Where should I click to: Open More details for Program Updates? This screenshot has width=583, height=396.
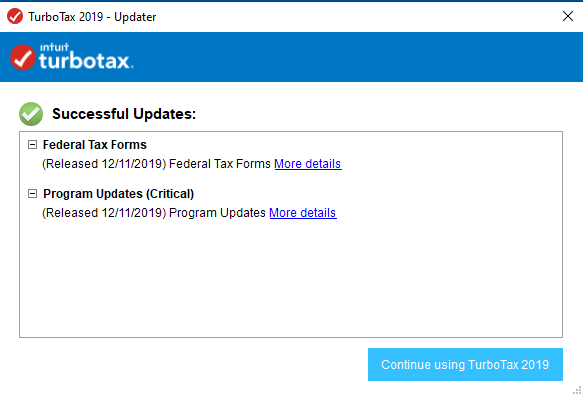(303, 213)
